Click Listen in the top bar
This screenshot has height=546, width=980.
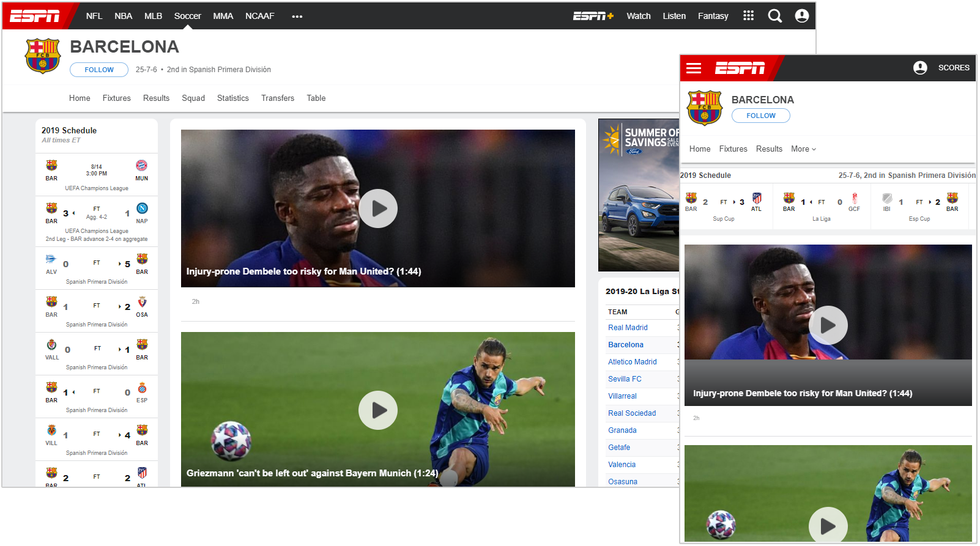[674, 16]
